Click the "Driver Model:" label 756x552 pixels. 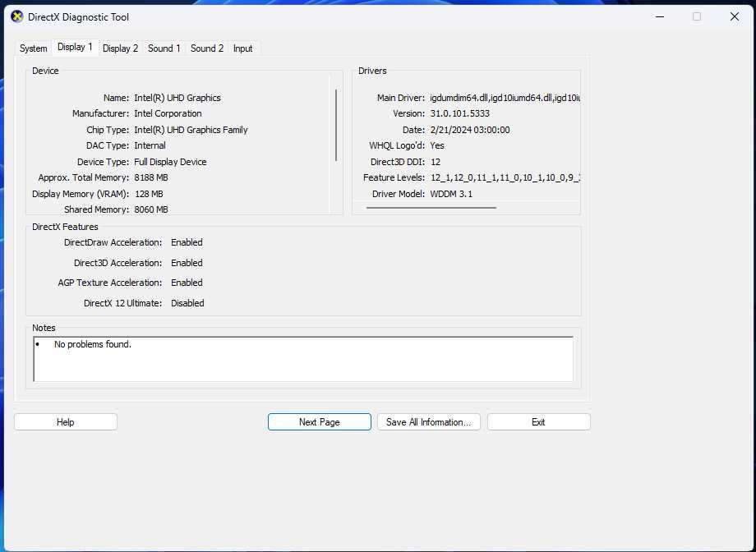coord(399,194)
